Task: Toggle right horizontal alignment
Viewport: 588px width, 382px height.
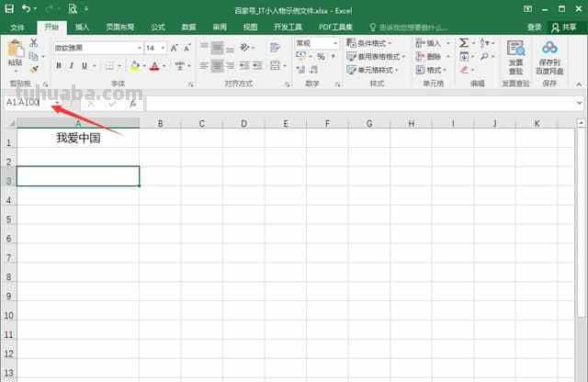Action: [231, 65]
